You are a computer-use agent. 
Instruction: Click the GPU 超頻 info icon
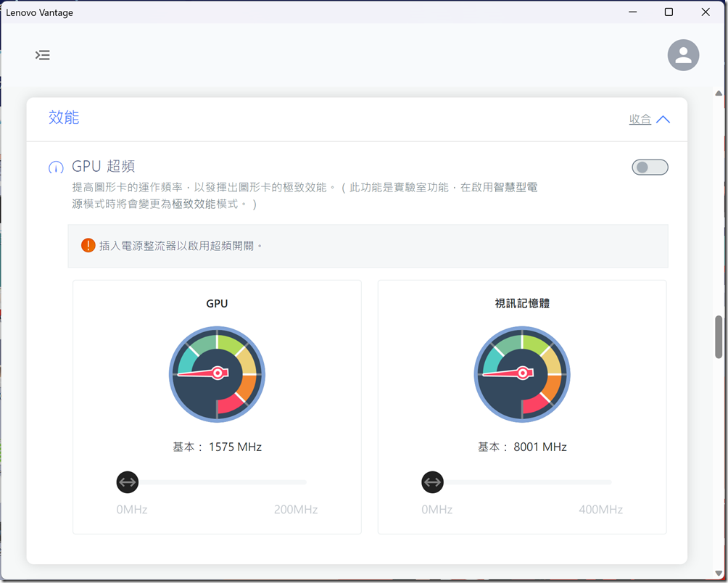[56, 168]
